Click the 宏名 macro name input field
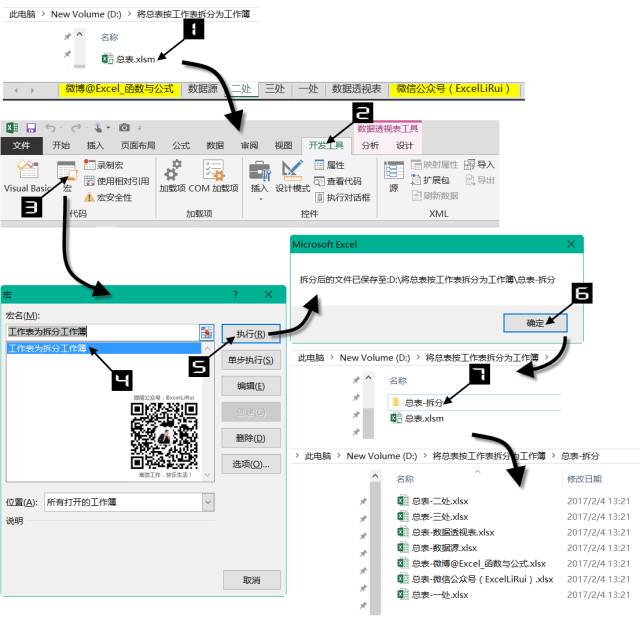The image size is (640, 617). 102,332
